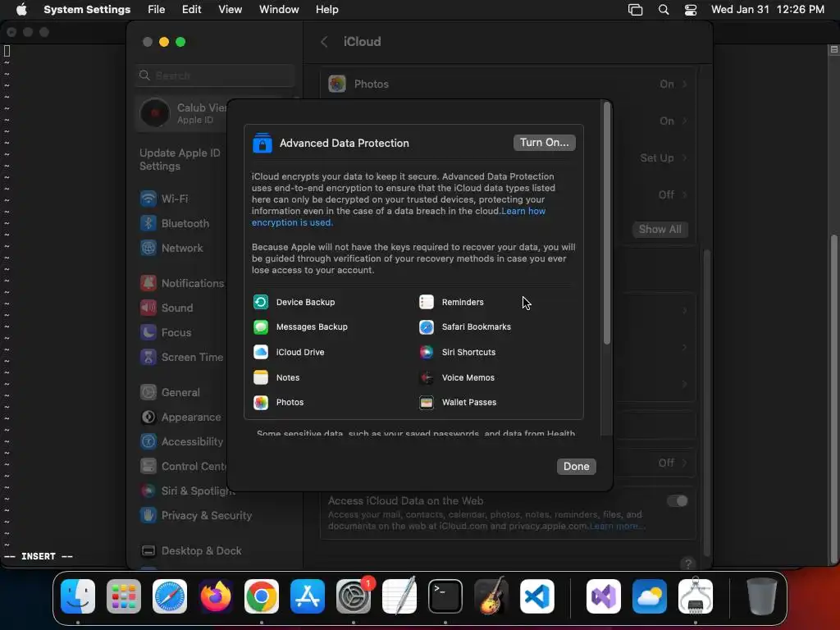
Task: Open the App Store from the Dock
Action: [x=308, y=596]
